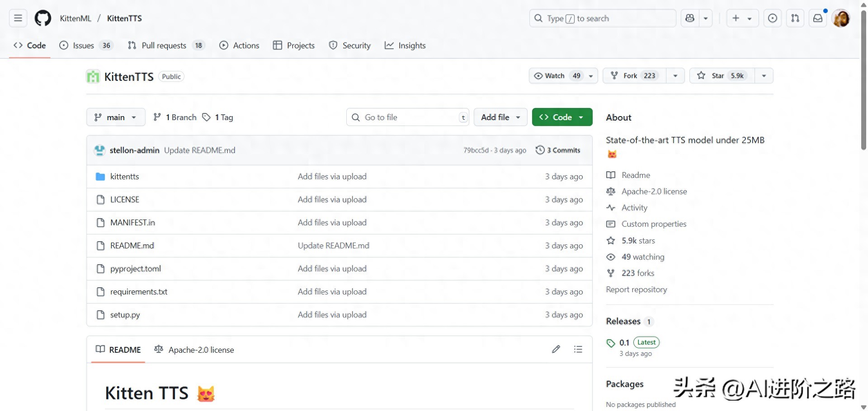This screenshot has width=868, height=411.
Task: Go to the GitHub homepage logo
Action: tap(43, 19)
